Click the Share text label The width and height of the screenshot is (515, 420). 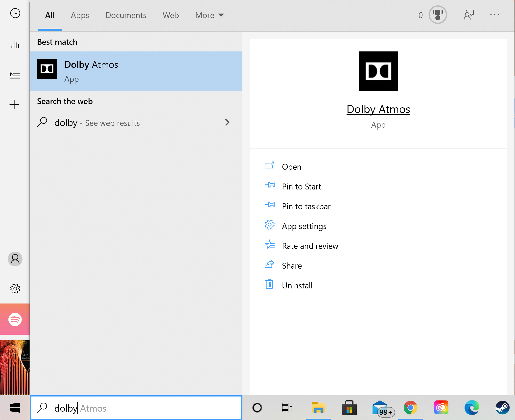pyautogui.click(x=292, y=266)
